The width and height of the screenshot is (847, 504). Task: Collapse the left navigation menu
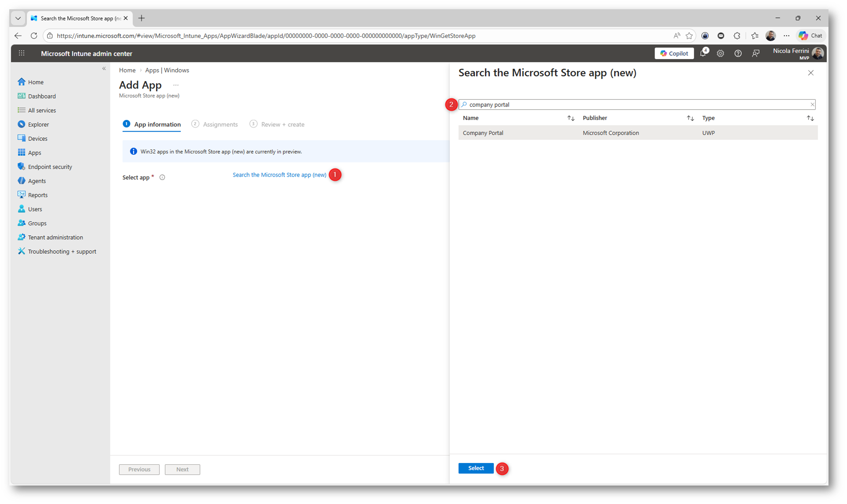click(x=104, y=68)
